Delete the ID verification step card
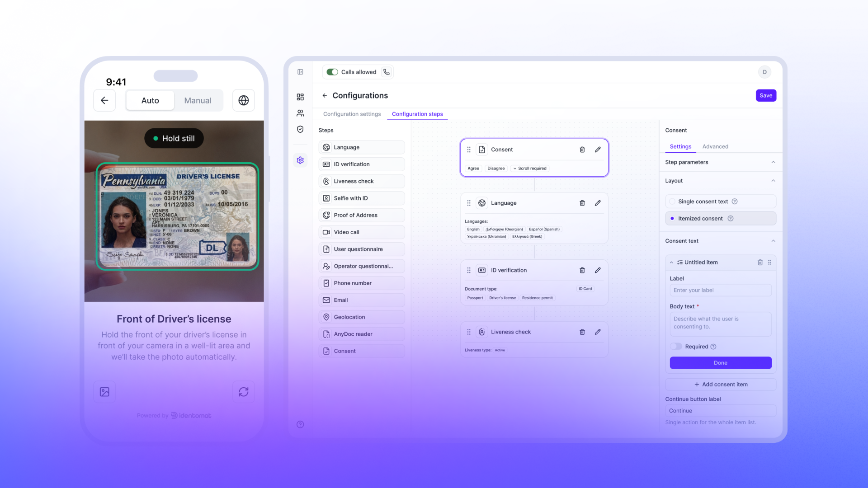Screen dimensions: 868x488 582,270
